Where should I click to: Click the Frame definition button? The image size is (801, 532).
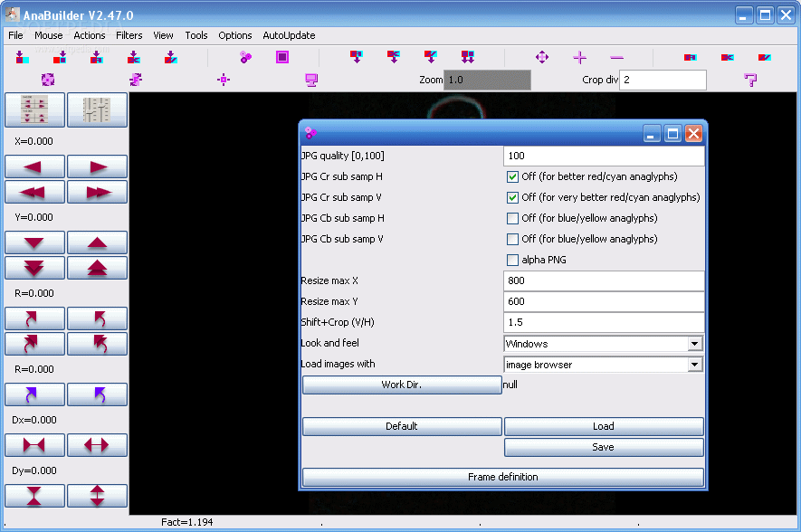(x=503, y=477)
